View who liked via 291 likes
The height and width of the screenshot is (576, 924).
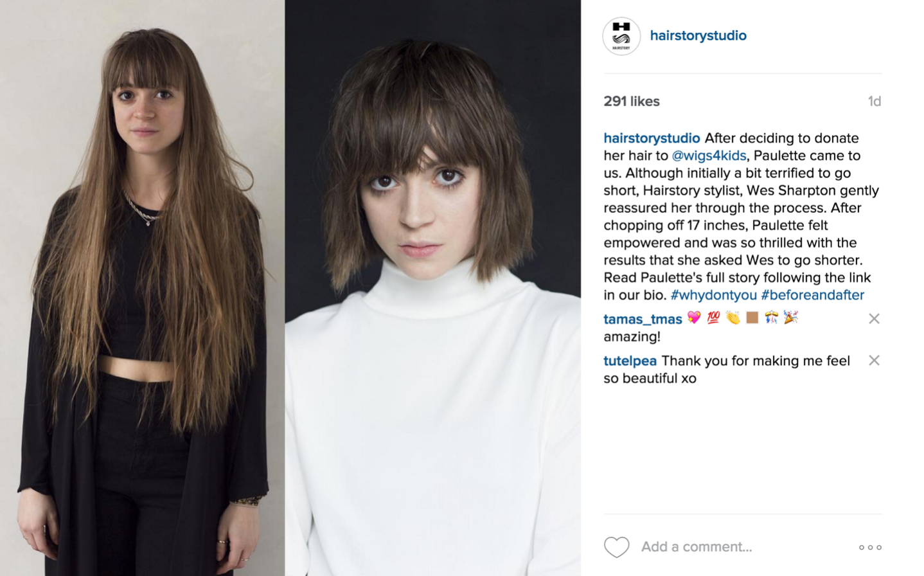[x=632, y=102]
